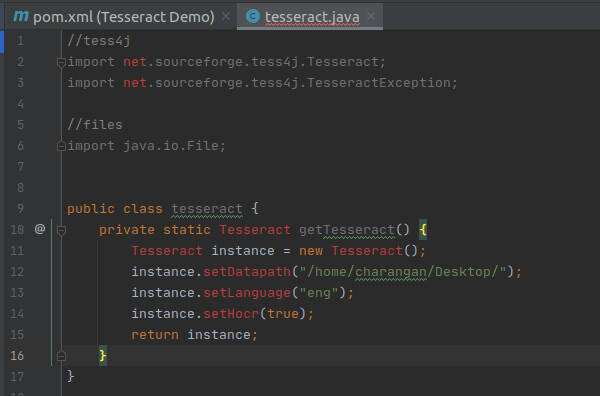Click line number 9 in the gutter

point(20,209)
